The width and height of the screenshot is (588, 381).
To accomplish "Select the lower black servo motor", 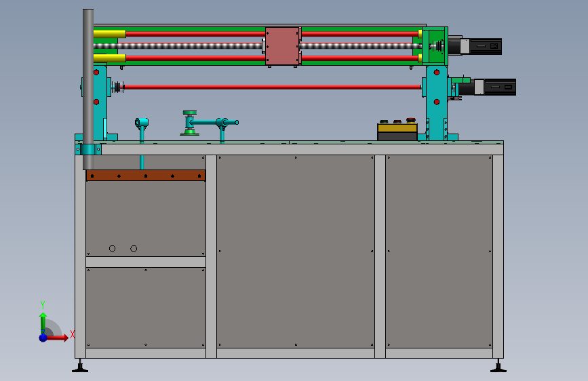I will point(488,87).
